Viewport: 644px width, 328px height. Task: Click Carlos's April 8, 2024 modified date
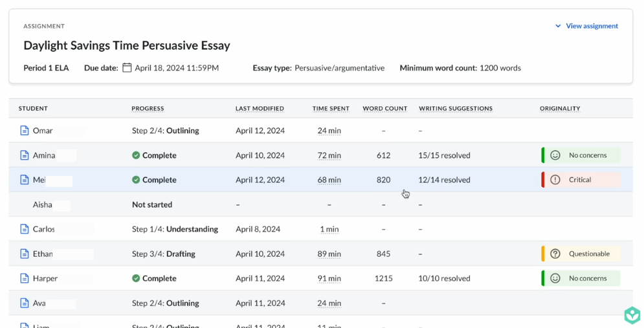tap(258, 229)
